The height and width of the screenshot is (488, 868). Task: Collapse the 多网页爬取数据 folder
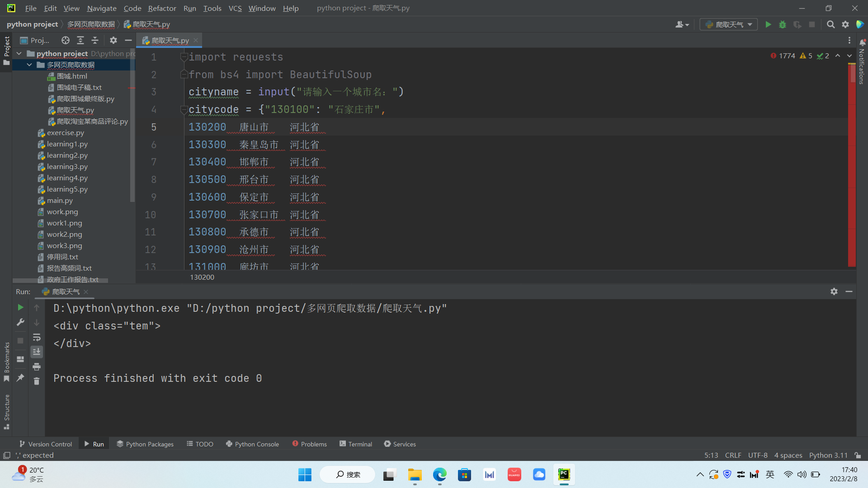[29, 65]
